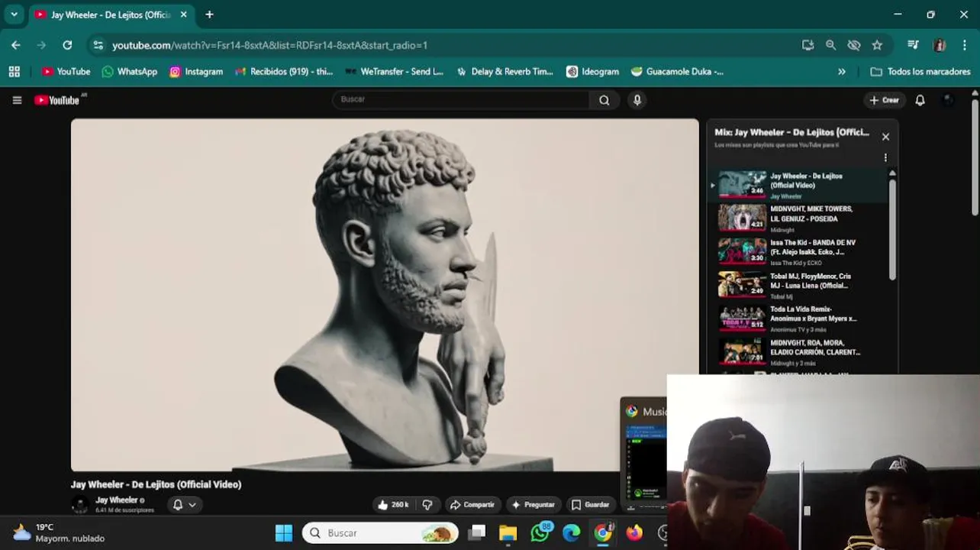Image resolution: width=980 pixels, height=550 pixels.
Task: Start voice search with microphone icon
Action: [x=637, y=99]
